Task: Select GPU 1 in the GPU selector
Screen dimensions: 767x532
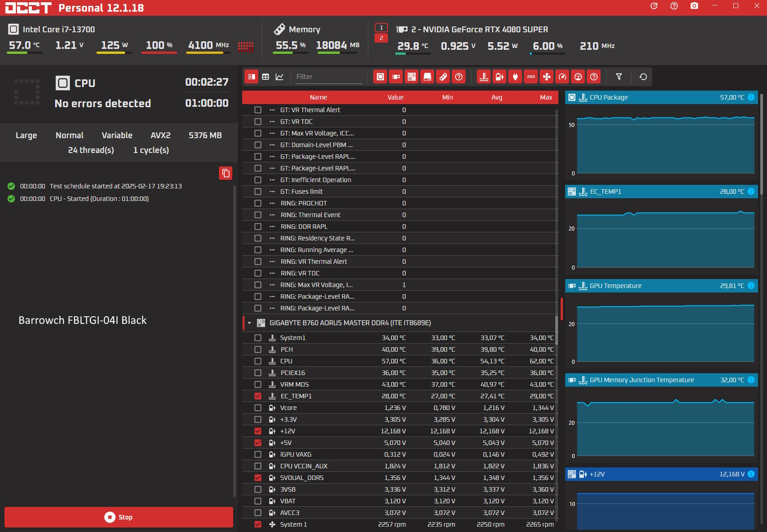Action: point(381,28)
